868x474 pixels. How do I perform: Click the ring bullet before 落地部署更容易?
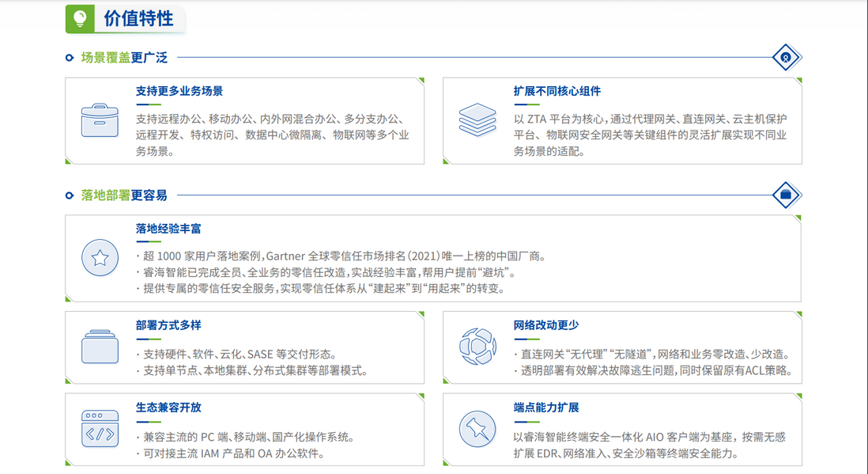coord(70,195)
